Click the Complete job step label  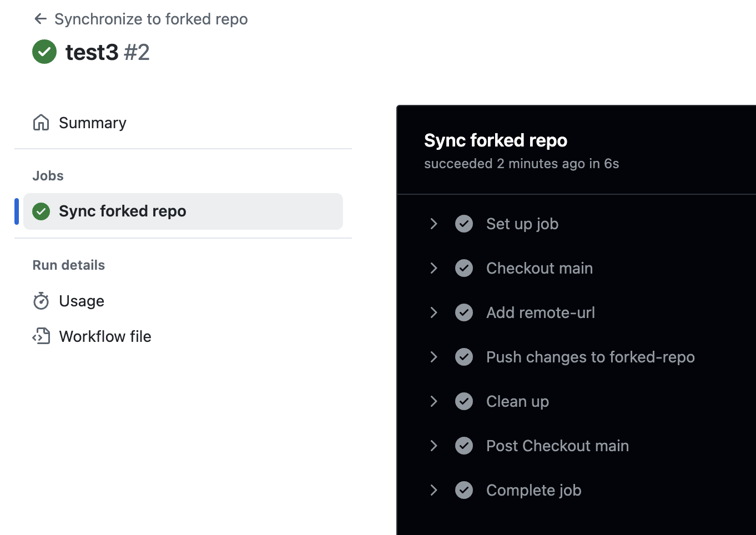(x=533, y=490)
